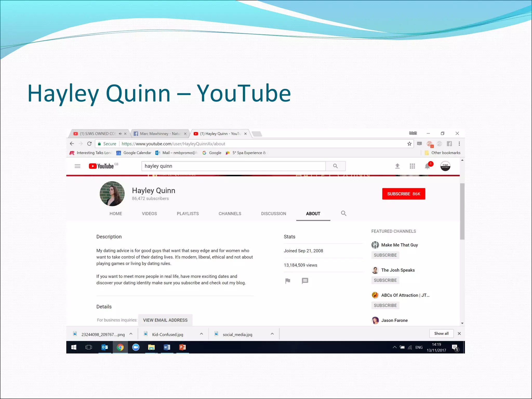The height and width of the screenshot is (399, 532).
Task: Open Task View on the taskbar
Action: 89,347
